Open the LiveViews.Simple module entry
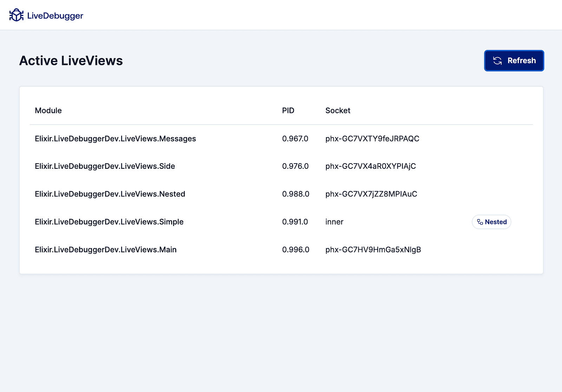562x392 pixels. point(109,222)
